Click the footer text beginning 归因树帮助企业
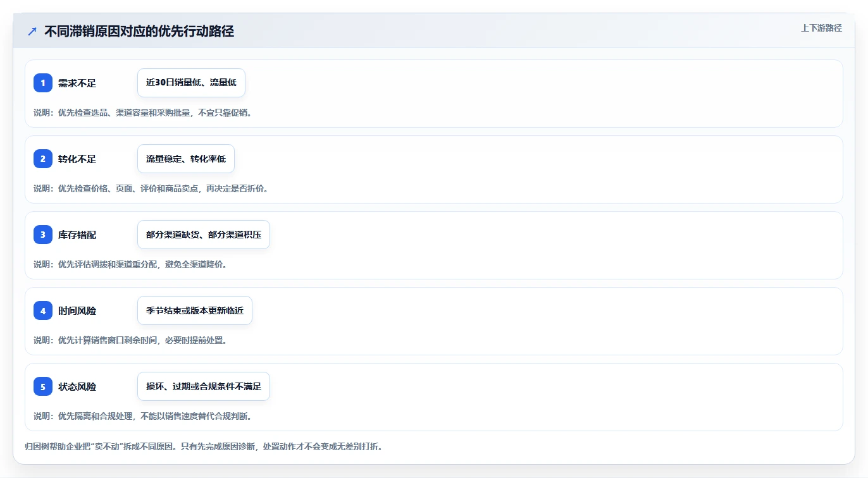868x478 pixels. [203, 446]
